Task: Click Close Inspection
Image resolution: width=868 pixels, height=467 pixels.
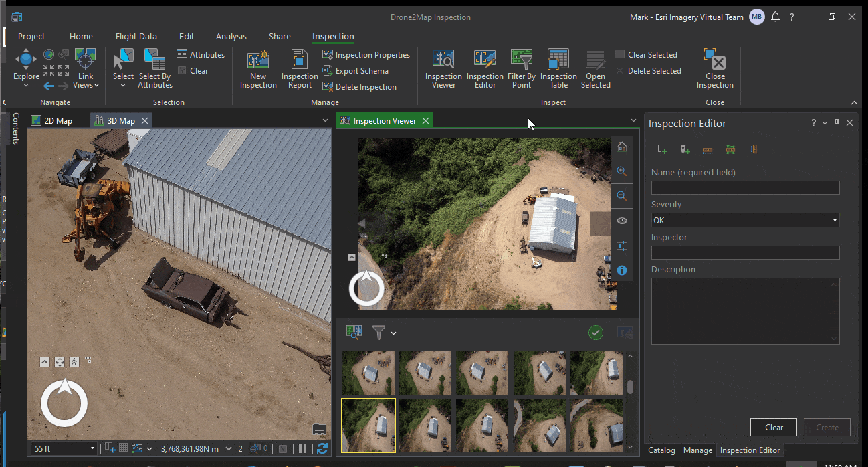Action: point(715,68)
